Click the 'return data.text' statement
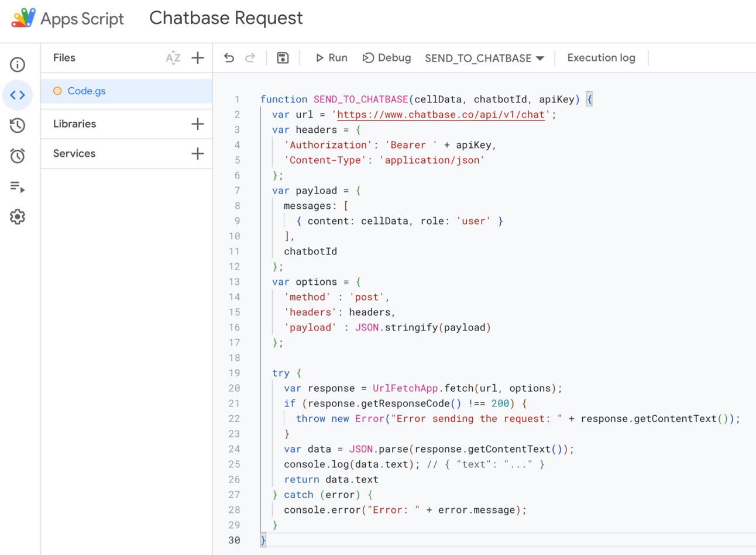756x555 pixels. (331, 480)
